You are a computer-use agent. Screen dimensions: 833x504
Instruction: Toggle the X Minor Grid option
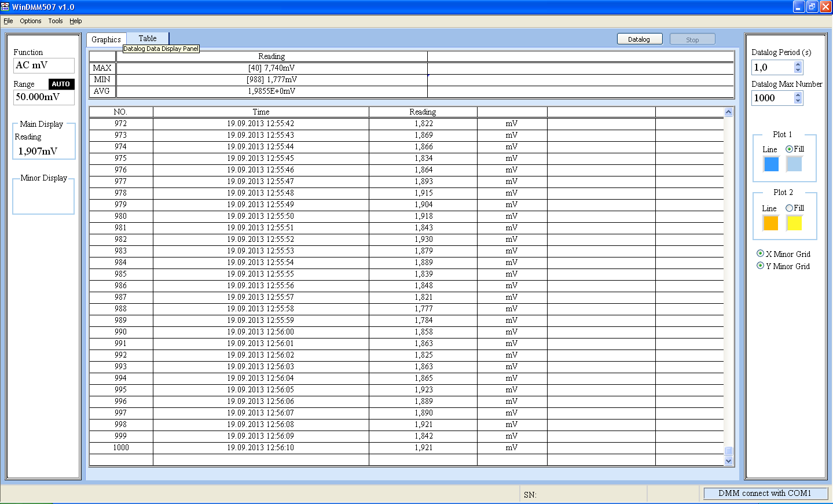point(760,253)
